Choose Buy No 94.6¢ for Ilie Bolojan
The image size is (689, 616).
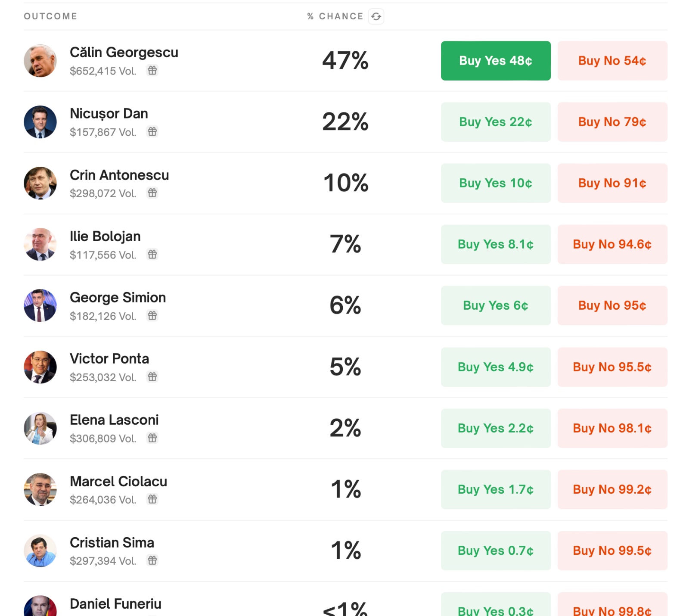click(612, 244)
